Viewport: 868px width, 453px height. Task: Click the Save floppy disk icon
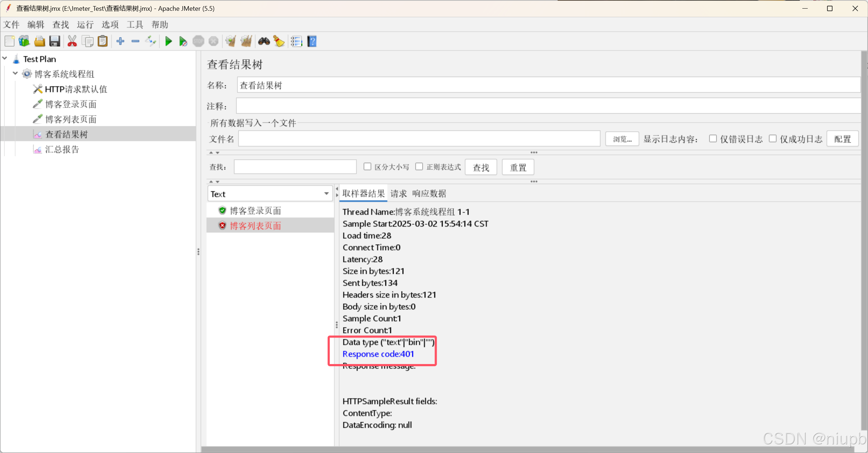click(x=55, y=41)
